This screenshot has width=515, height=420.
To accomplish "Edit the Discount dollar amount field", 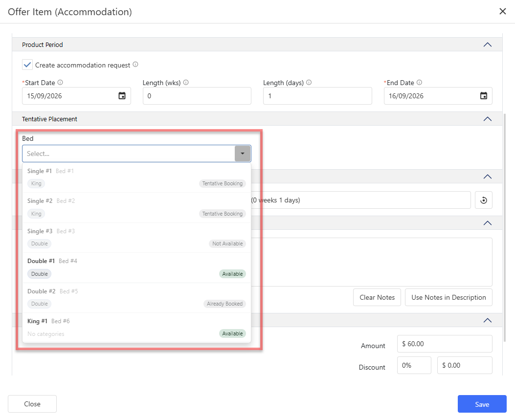I will [x=465, y=365].
